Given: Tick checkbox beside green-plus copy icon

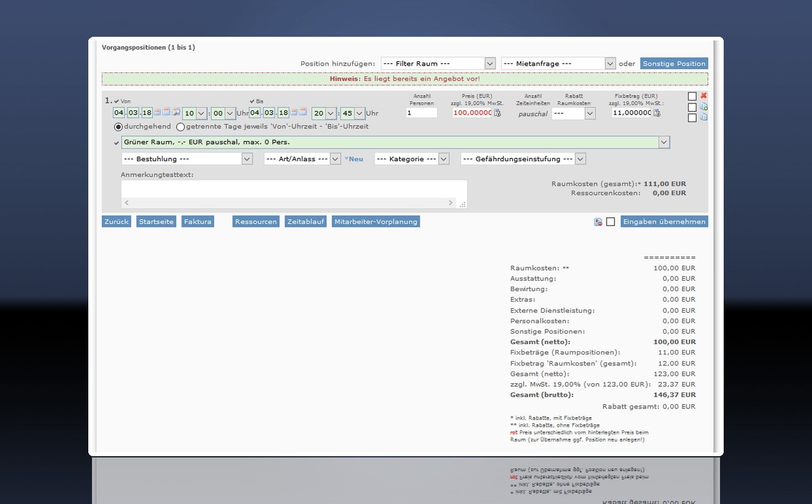Looking at the screenshot, I should click(692, 107).
